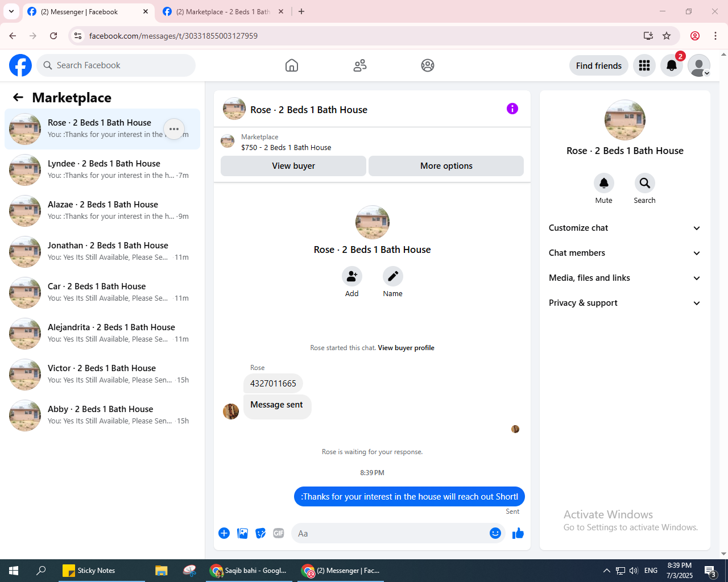Open the Friends icon in top navigation
The height and width of the screenshot is (582, 728).
(360, 65)
